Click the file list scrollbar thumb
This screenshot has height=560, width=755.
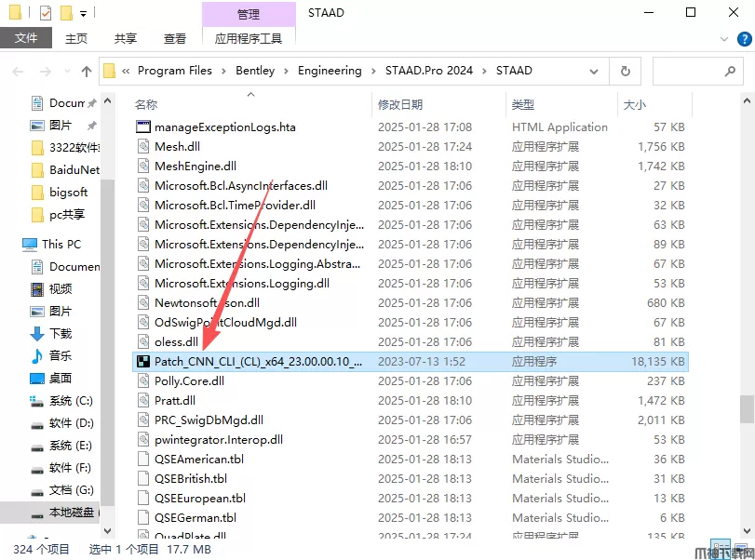(748, 409)
